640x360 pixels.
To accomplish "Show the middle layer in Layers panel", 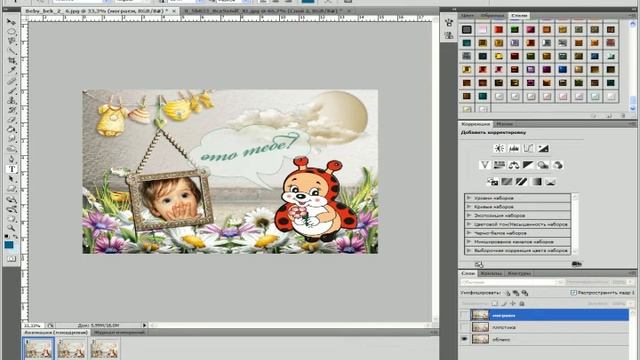I will (x=464, y=327).
